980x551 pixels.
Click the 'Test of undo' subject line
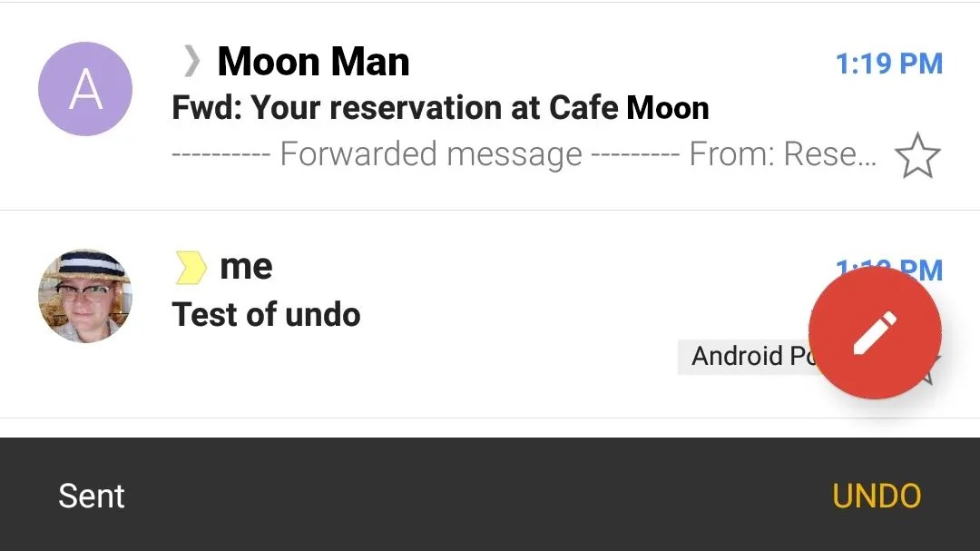pos(266,313)
